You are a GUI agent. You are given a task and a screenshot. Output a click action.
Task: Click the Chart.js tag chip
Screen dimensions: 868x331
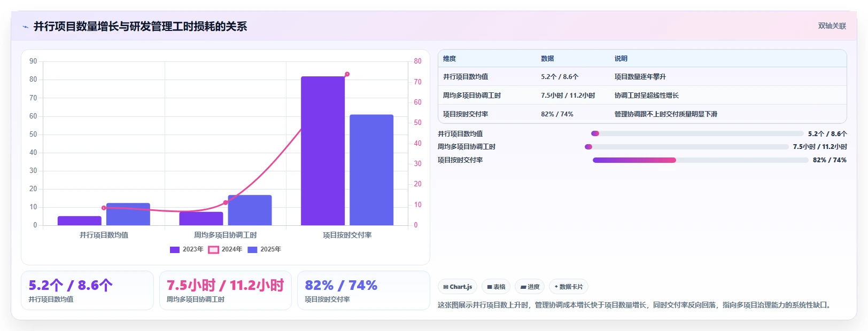(x=458, y=287)
